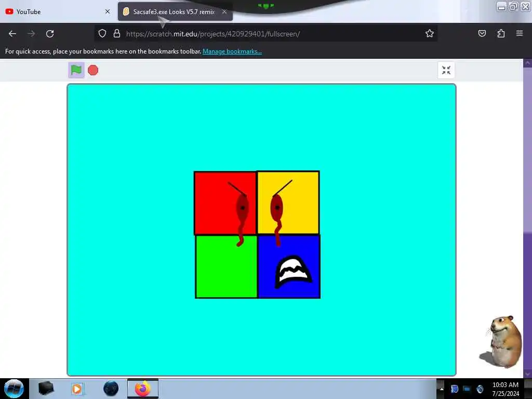This screenshot has width=532, height=399.
Task: Show hidden system tray icons
Action: [x=441, y=389]
